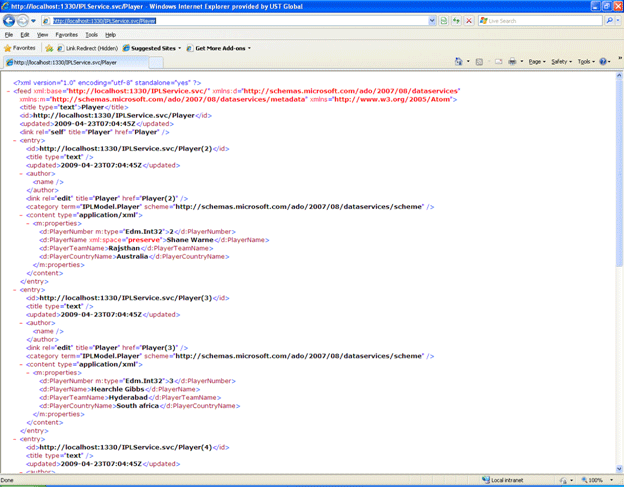The width and height of the screenshot is (624, 487).
Task: Open the Favorites menu in the menu bar
Action: pos(66,35)
